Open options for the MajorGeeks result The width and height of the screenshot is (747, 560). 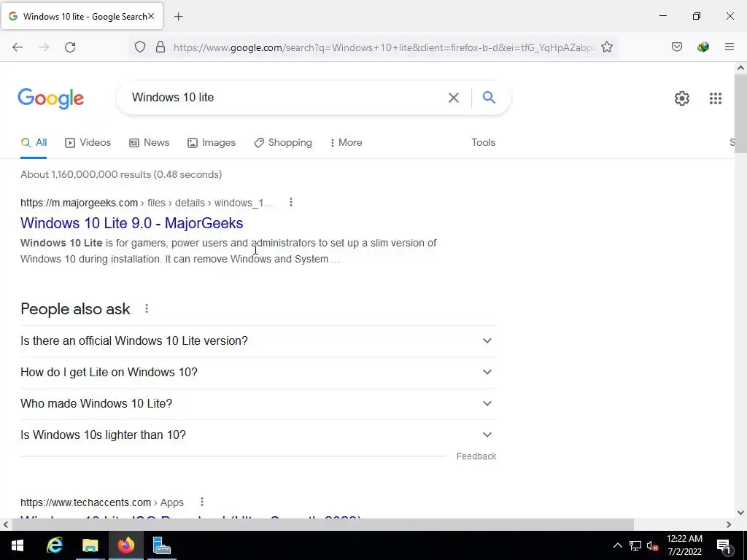click(x=290, y=203)
